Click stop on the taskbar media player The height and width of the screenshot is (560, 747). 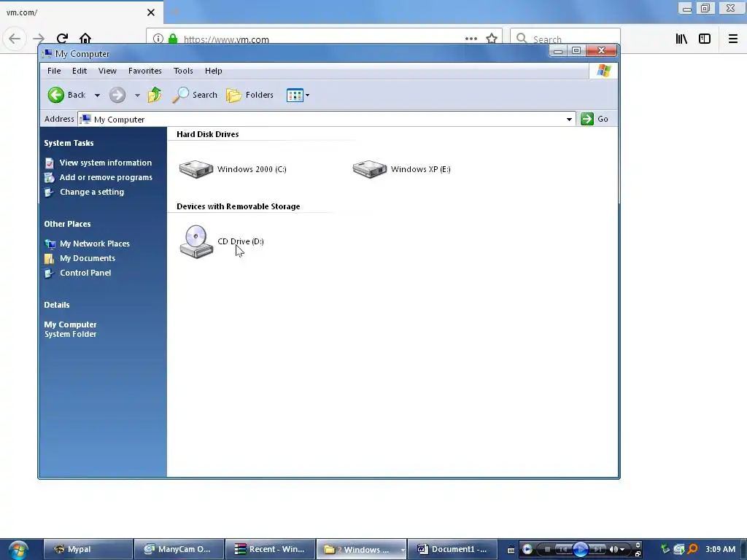547,550
